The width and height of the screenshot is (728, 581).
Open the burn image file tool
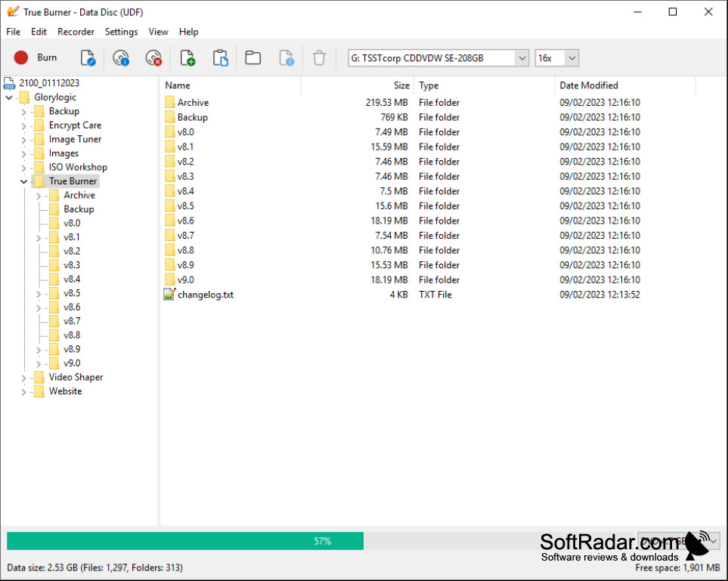tap(88, 57)
